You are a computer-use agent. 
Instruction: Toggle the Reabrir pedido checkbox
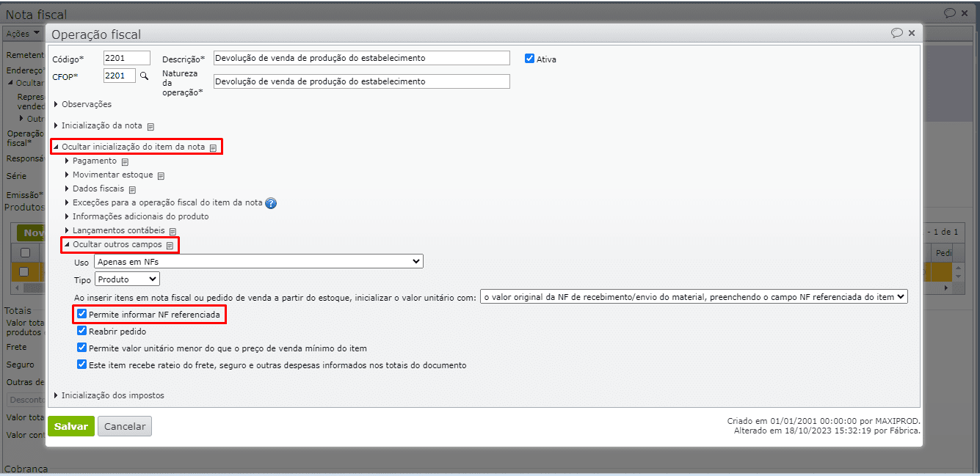point(81,331)
